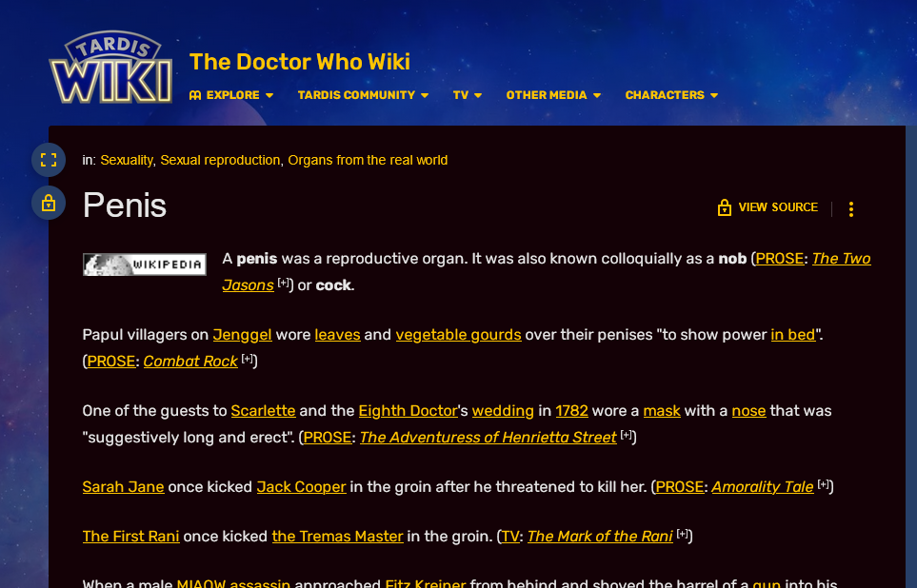
Task: Expand [+] after The Mark of the Rani
Action: click(683, 534)
